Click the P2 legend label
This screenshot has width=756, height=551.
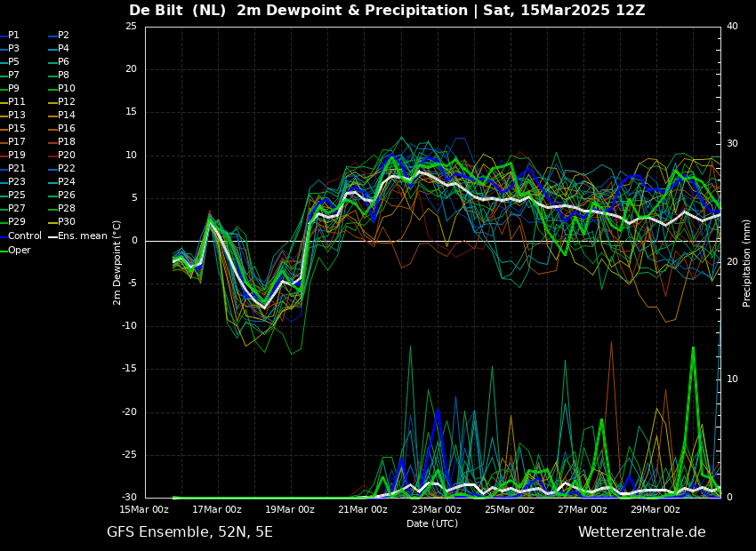[63, 36]
